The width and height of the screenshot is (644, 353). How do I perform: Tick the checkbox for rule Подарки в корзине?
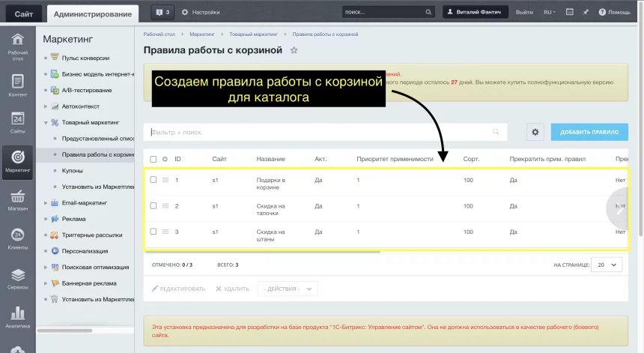154,180
